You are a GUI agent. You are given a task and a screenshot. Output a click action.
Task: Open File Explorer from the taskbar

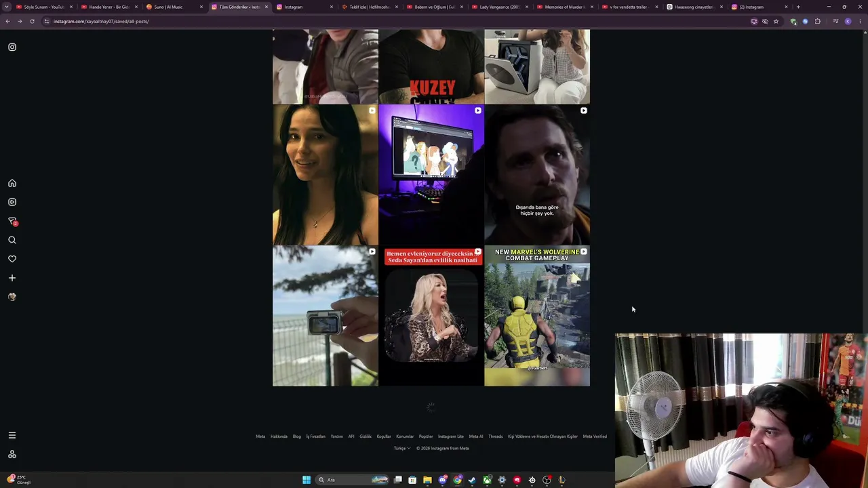click(x=427, y=480)
